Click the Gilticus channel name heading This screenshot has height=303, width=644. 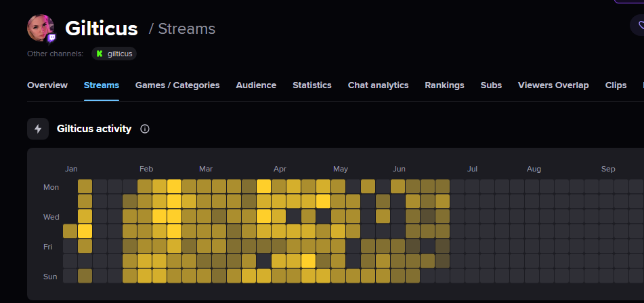coord(102,28)
